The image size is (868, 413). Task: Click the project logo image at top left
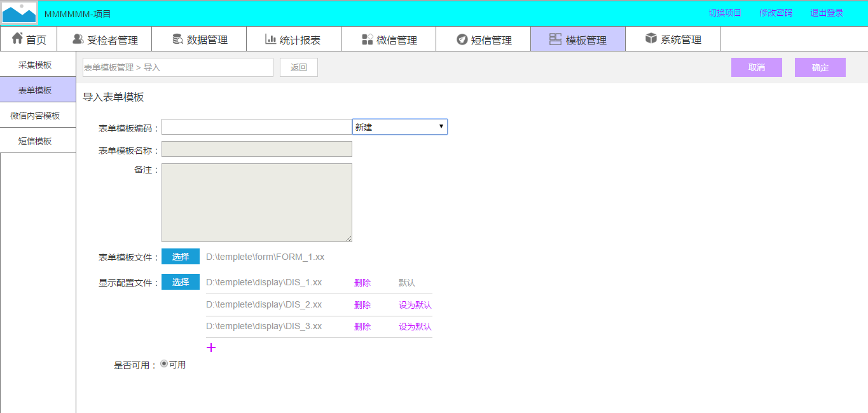point(19,13)
